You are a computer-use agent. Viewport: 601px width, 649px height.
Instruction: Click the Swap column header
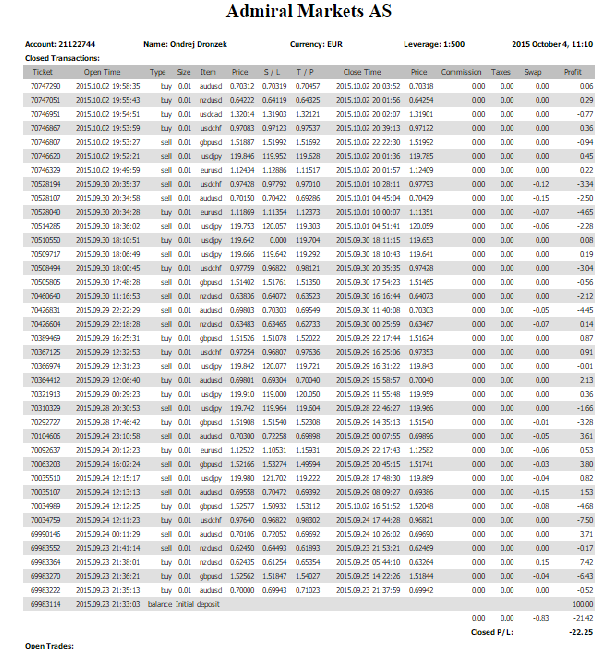pyautogui.click(x=533, y=72)
